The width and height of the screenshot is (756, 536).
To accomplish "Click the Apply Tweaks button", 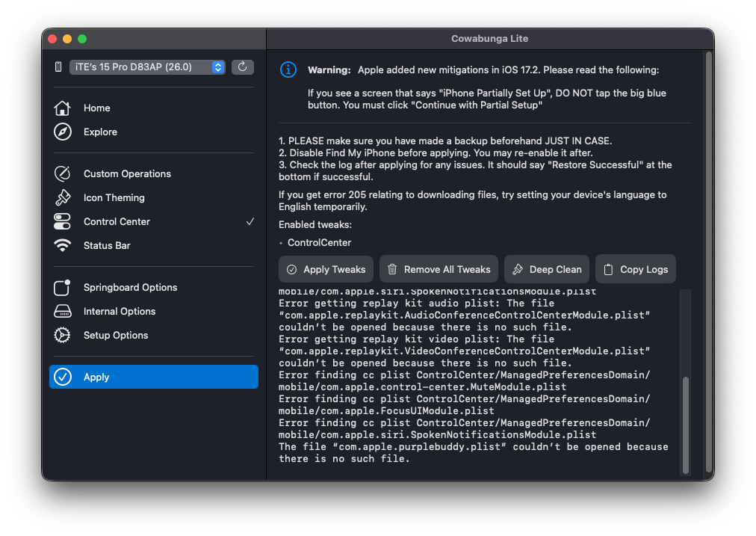I will pos(326,269).
